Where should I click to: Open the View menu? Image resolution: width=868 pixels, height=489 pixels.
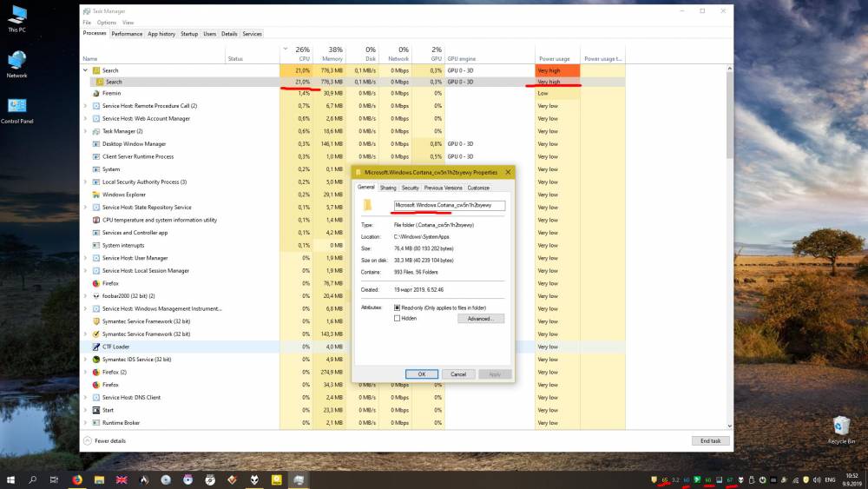point(128,23)
